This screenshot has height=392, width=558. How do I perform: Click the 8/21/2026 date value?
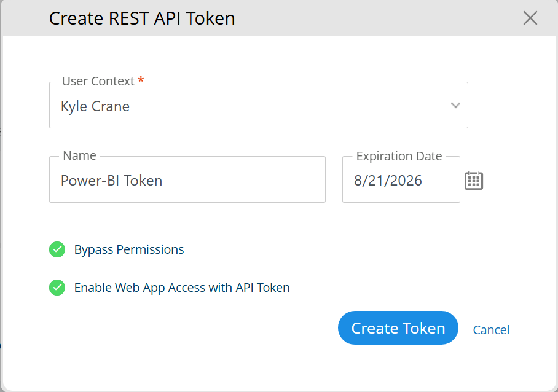click(388, 181)
